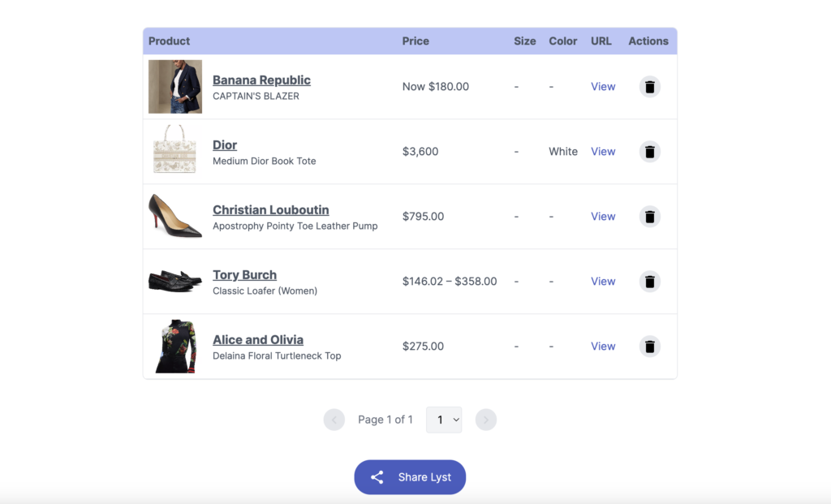Go to the next page arrow

(x=485, y=420)
